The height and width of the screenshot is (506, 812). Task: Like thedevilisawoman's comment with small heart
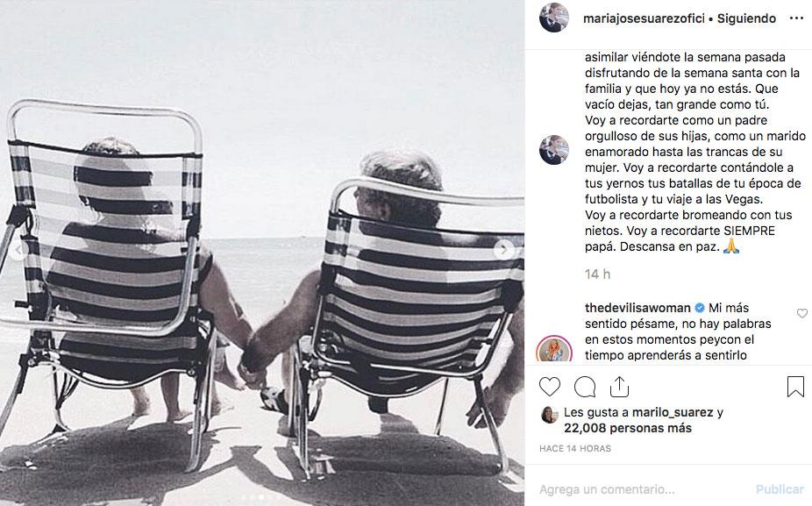[x=802, y=313]
